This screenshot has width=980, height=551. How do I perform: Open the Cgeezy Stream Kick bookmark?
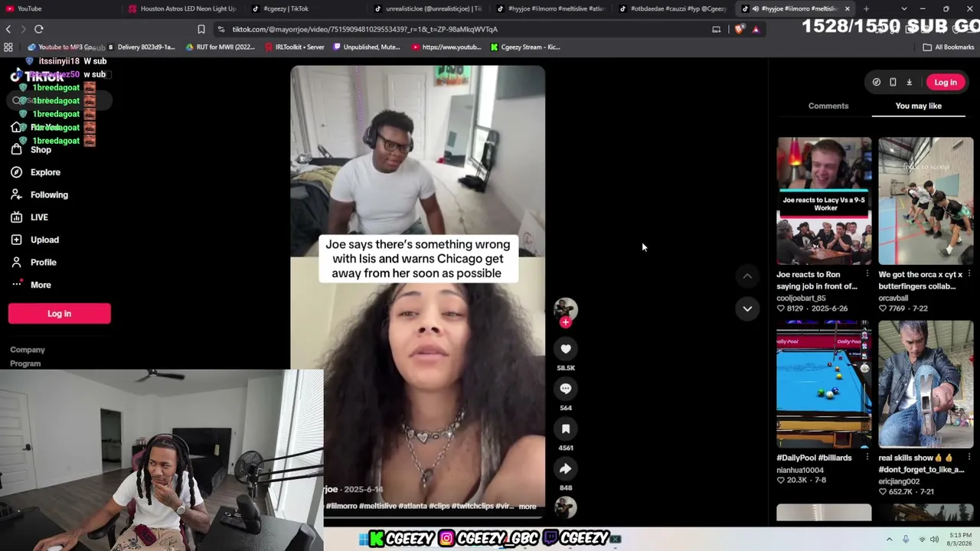click(x=525, y=47)
